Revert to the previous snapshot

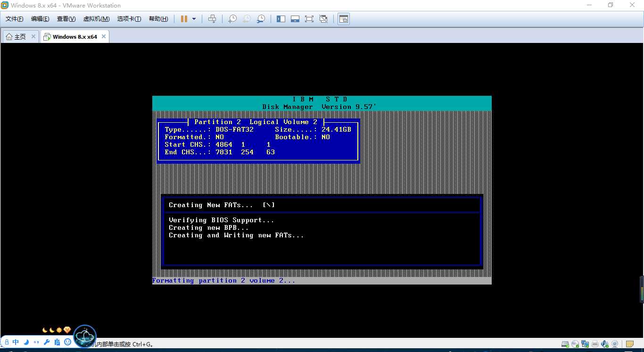coord(247,19)
